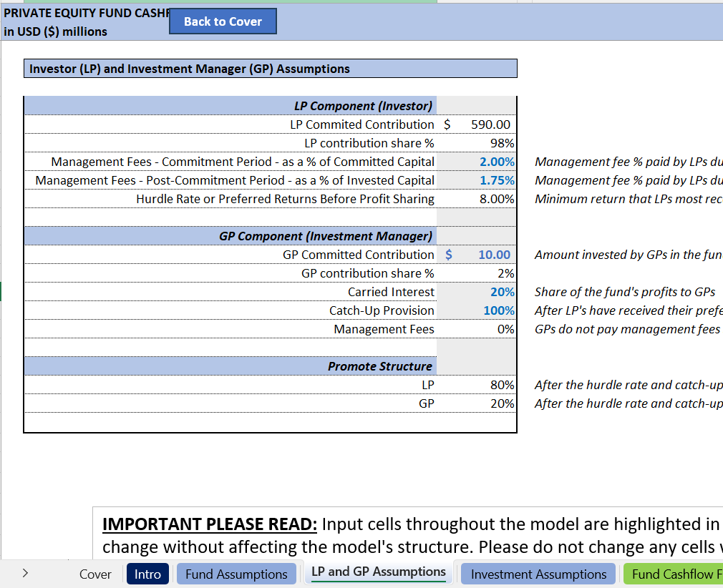The width and height of the screenshot is (723, 588).
Task: Edit the Post-Commitment management fee 1.75%
Action: [476, 180]
